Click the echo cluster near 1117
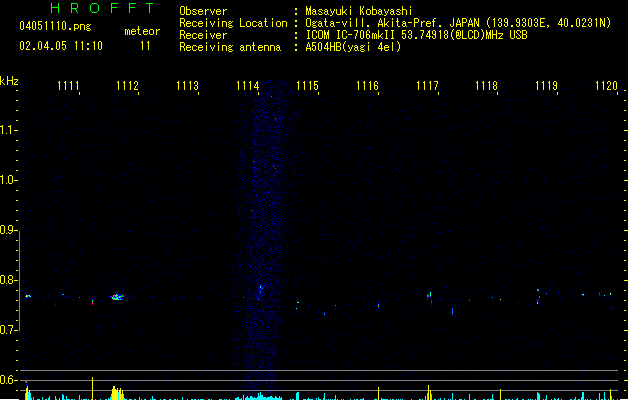This screenshot has height=400, width=629. pos(430,298)
